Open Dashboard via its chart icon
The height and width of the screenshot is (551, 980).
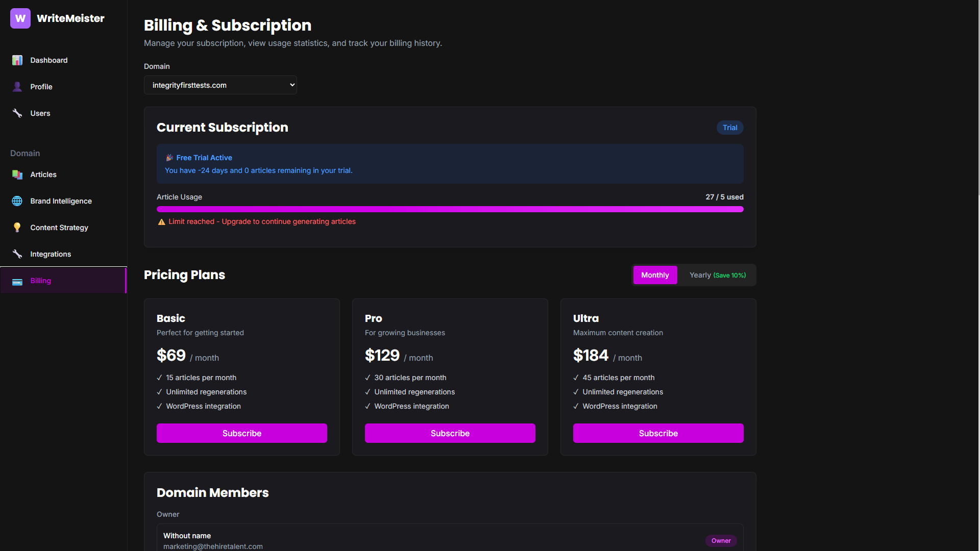pyautogui.click(x=17, y=60)
